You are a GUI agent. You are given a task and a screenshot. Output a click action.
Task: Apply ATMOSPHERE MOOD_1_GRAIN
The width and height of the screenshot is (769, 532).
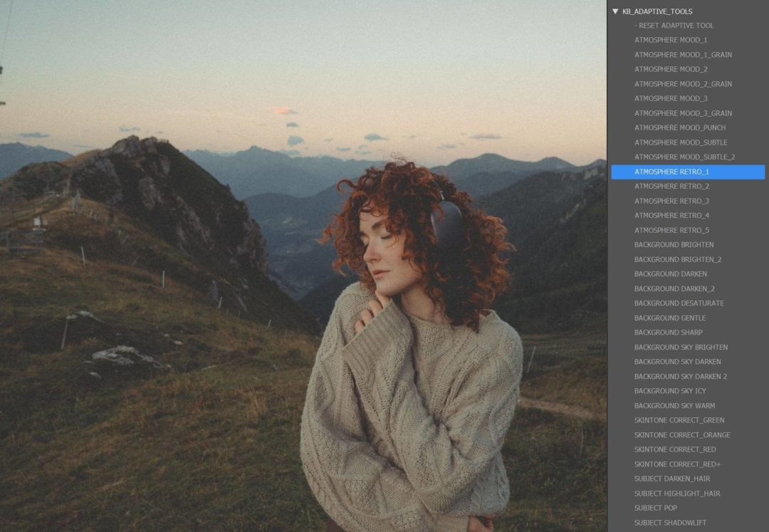coord(684,54)
